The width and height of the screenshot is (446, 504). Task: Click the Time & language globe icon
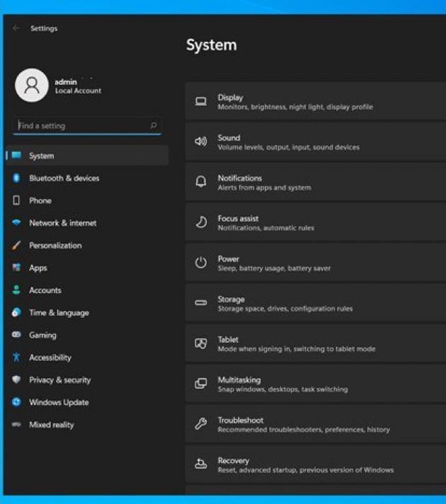(16, 312)
